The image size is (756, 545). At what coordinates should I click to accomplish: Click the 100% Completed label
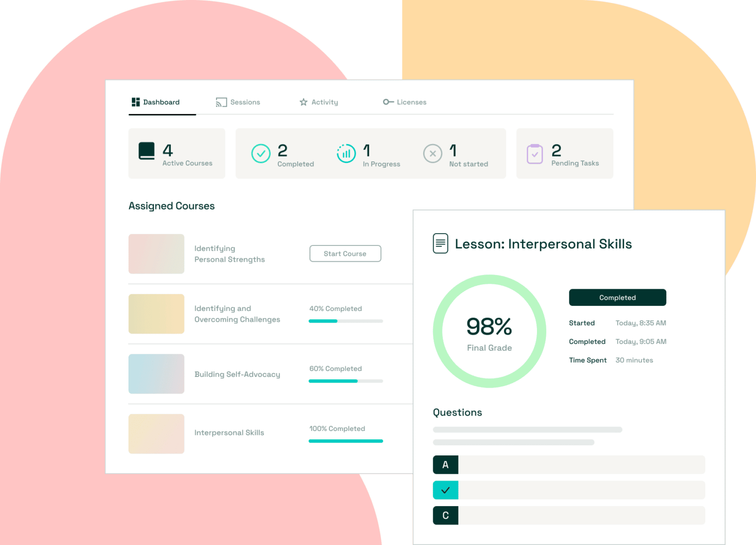click(x=337, y=429)
